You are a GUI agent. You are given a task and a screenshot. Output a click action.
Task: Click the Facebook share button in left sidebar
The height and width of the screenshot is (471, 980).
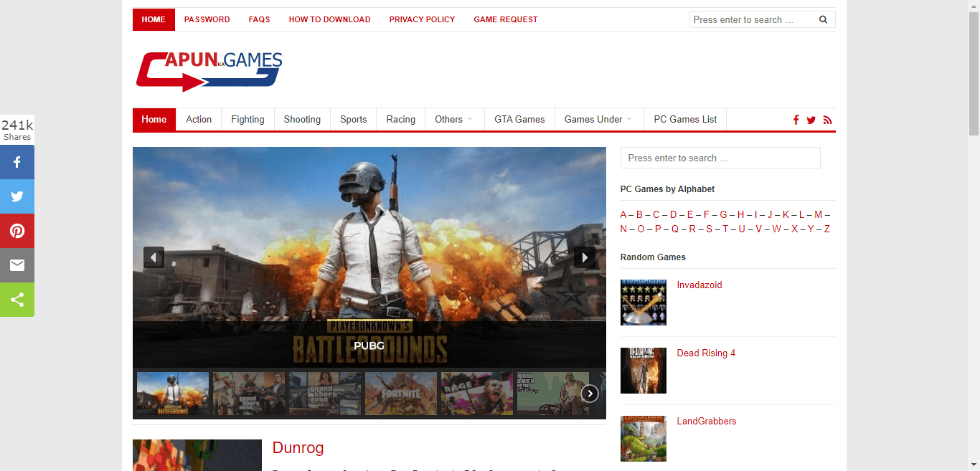click(17, 162)
